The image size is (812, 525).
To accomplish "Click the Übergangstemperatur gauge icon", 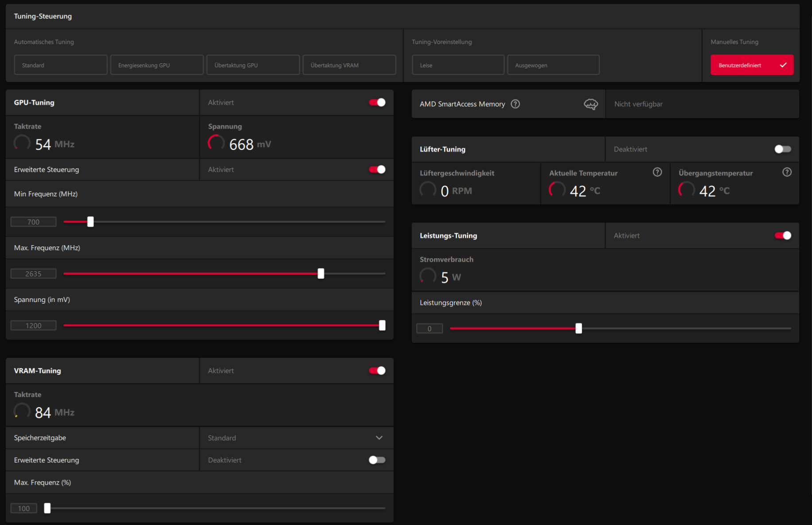I will pyautogui.click(x=687, y=189).
